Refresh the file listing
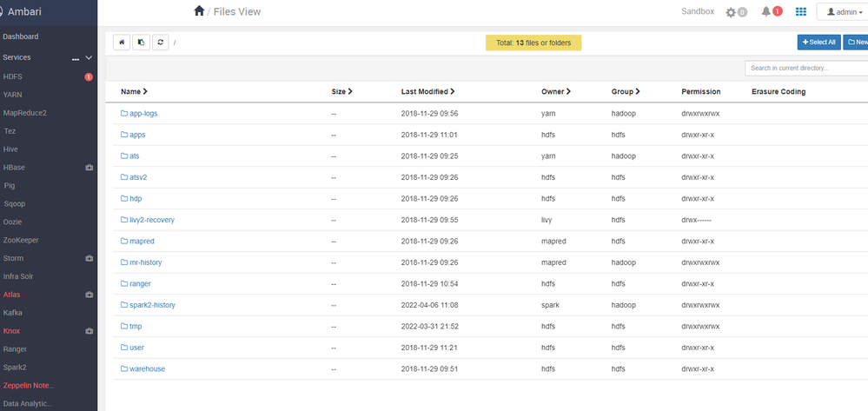Viewport: 868px width, 411px height. [161, 42]
